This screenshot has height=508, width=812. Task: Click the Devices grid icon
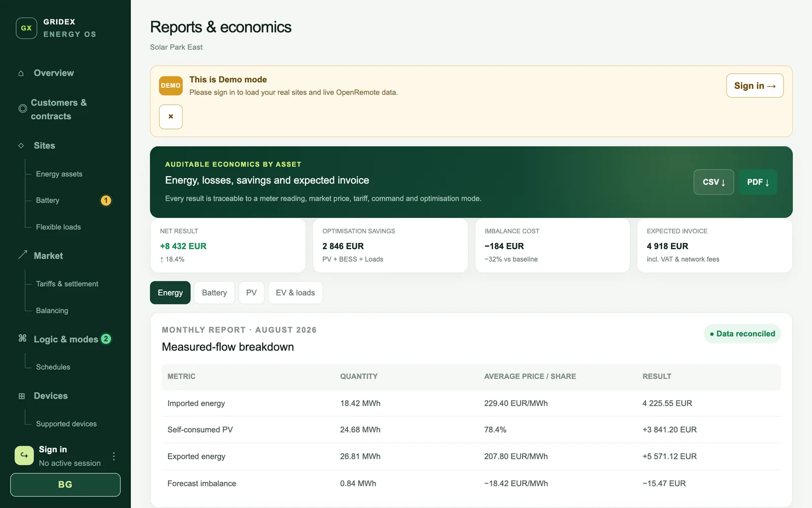point(21,396)
